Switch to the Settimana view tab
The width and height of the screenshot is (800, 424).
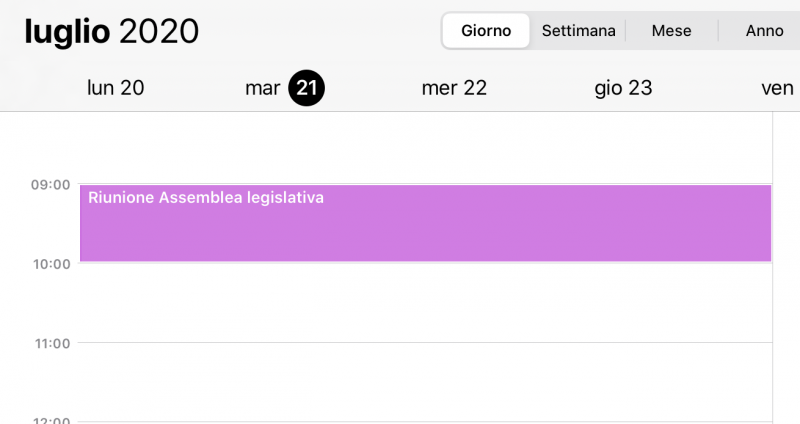578,30
